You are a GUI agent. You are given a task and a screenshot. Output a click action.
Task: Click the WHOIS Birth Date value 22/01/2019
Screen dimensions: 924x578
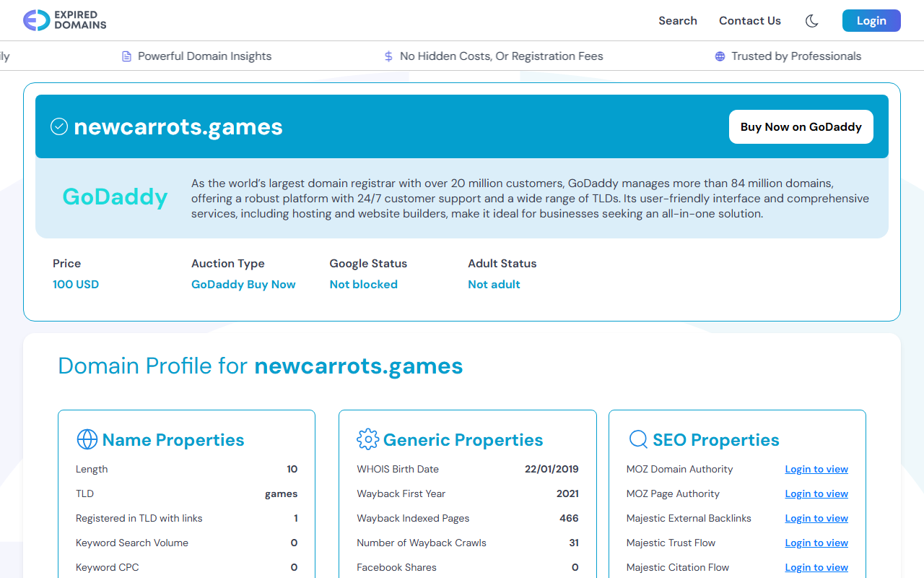tap(552, 469)
